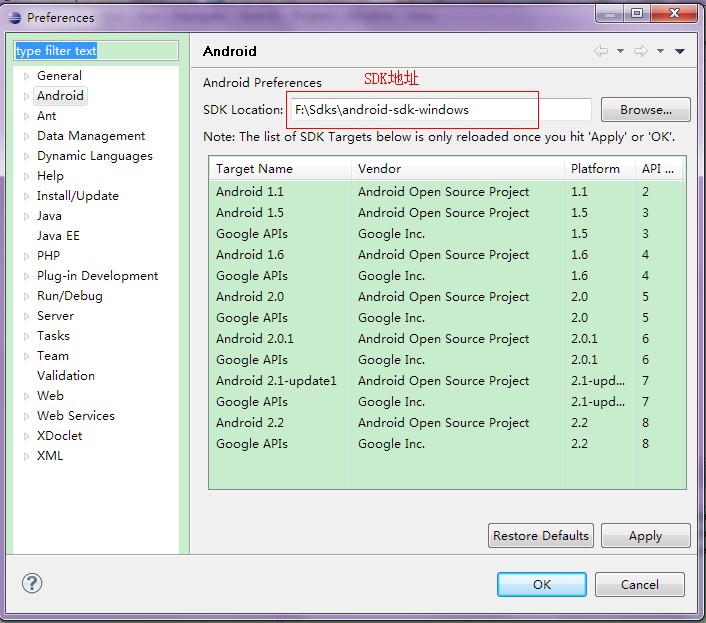Expand the Ant tree node

tap(26, 116)
